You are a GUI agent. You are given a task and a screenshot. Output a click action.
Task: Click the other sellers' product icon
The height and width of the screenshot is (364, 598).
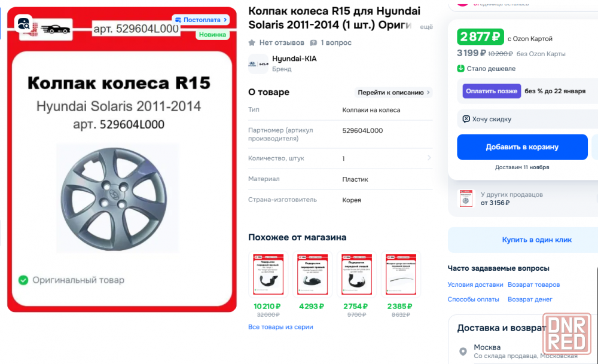(466, 199)
